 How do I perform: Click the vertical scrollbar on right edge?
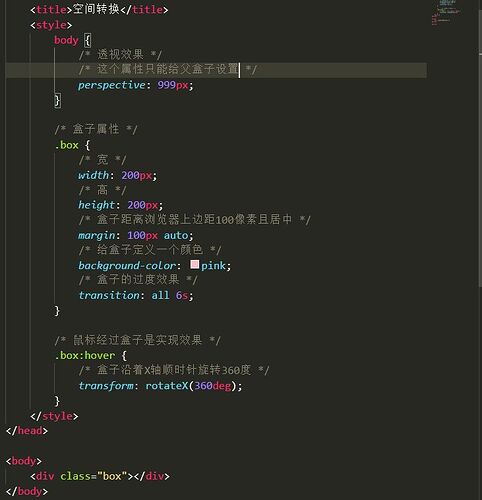[480, 167]
